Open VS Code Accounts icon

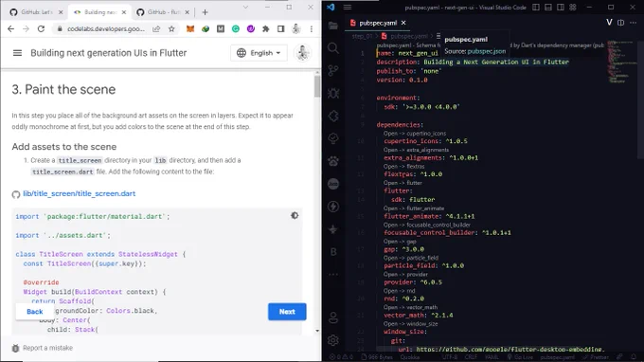(x=333, y=317)
